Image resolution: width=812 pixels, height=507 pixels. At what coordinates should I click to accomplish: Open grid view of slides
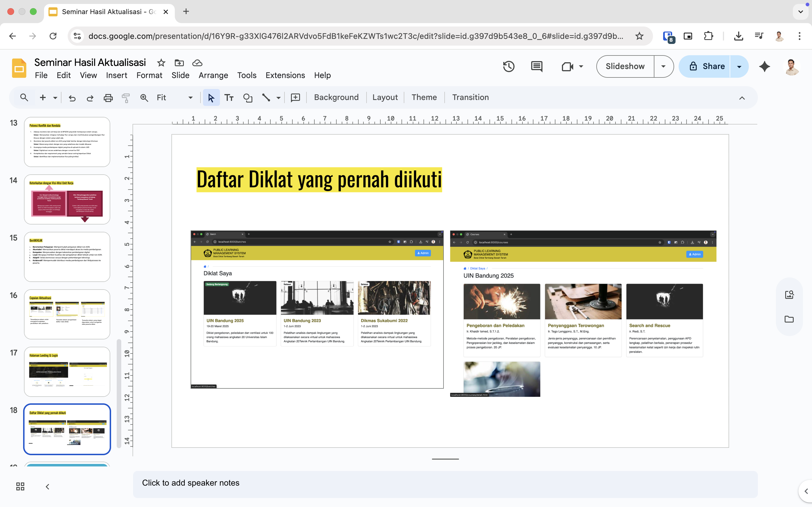[x=20, y=486]
